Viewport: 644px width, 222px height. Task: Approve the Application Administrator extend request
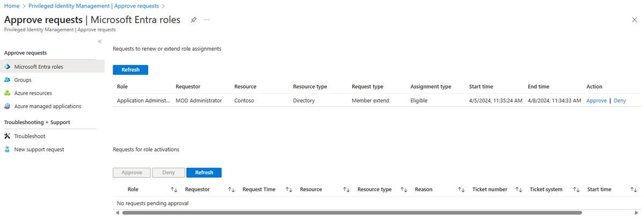(596, 101)
